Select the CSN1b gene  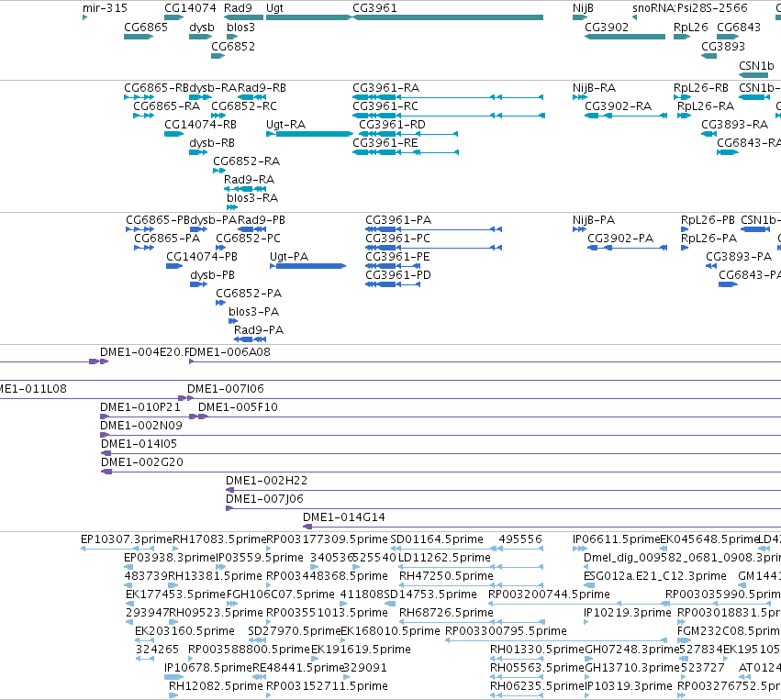[753, 75]
